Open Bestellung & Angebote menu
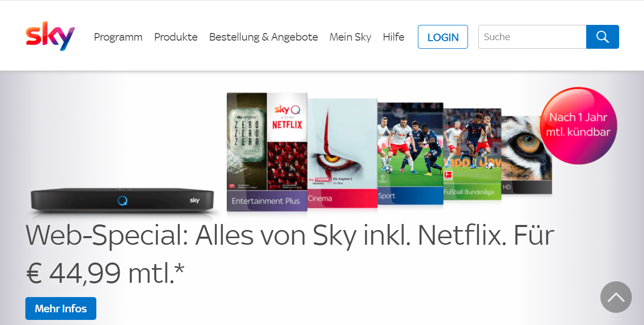This screenshot has width=644, height=325. pos(264,37)
